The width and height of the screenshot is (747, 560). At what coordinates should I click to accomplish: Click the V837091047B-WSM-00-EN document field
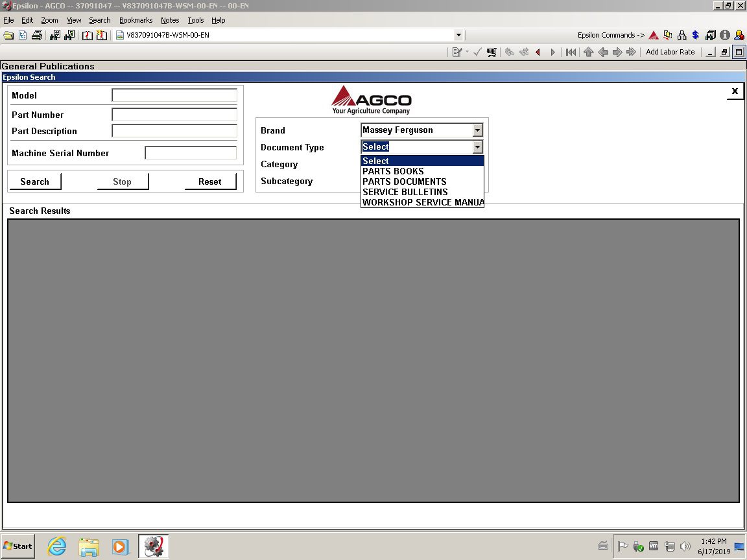pyautogui.click(x=285, y=35)
